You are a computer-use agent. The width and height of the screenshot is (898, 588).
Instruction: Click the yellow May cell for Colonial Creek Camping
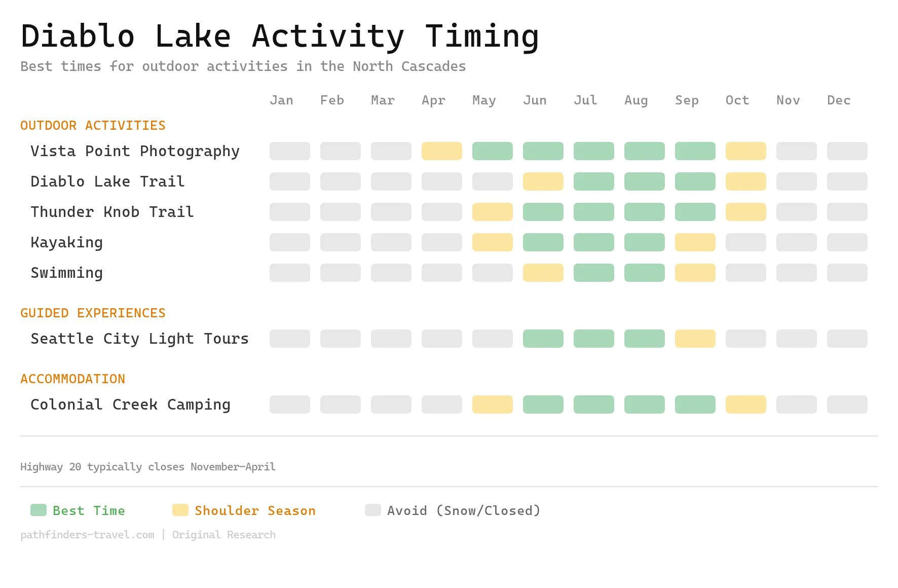(492, 405)
